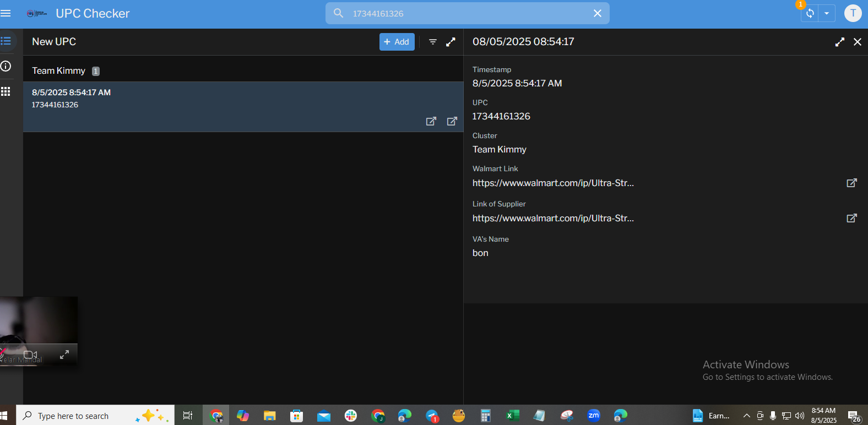The width and height of the screenshot is (868, 425).
Task: Open the filter options icon
Action: point(433,42)
